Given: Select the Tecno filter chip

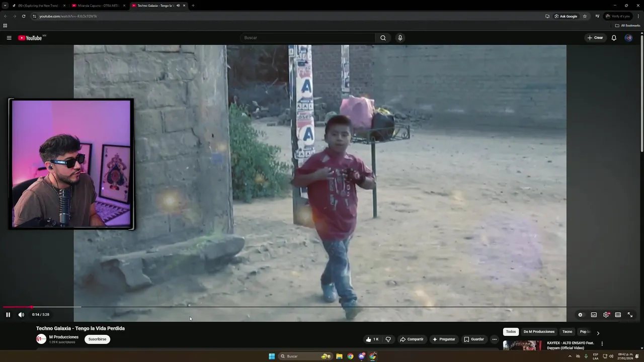Looking at the screenshot, I should (x=567, y=332).
